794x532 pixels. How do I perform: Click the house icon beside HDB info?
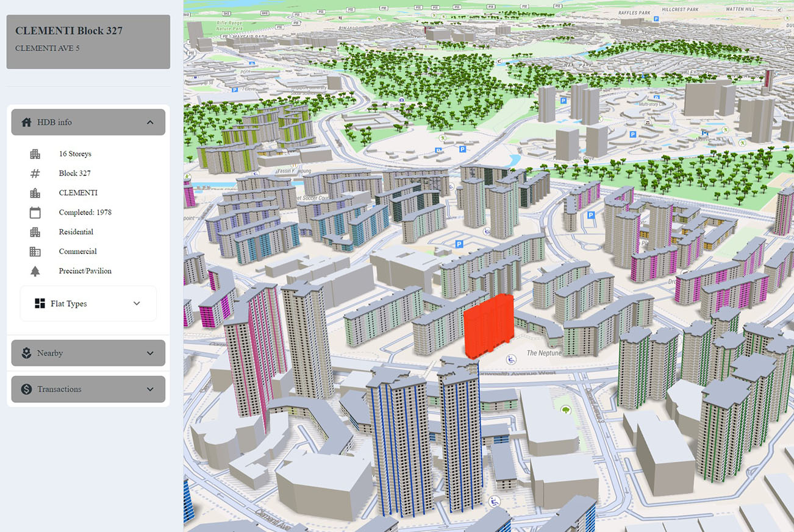[26, 122]
